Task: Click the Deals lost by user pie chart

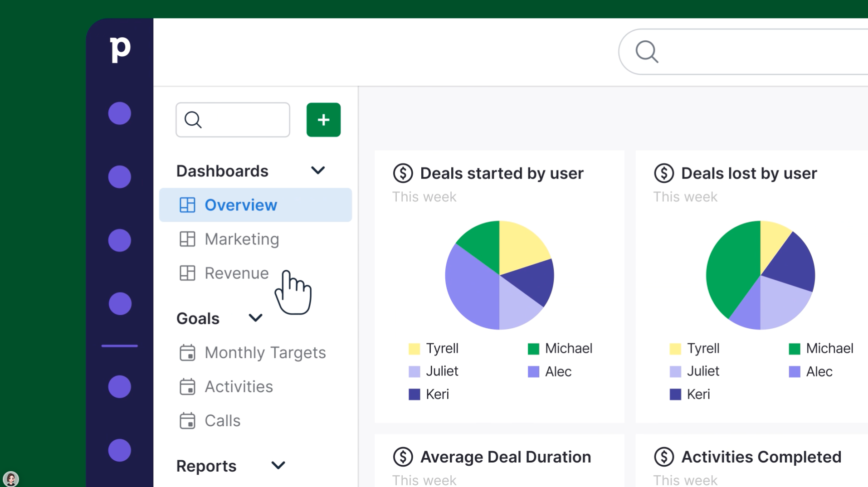Action: (x=761, y=275)
